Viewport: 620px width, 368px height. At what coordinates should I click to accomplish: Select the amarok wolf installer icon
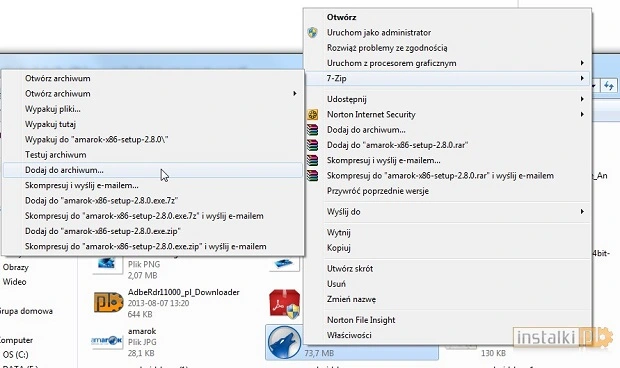pos(284,342)
